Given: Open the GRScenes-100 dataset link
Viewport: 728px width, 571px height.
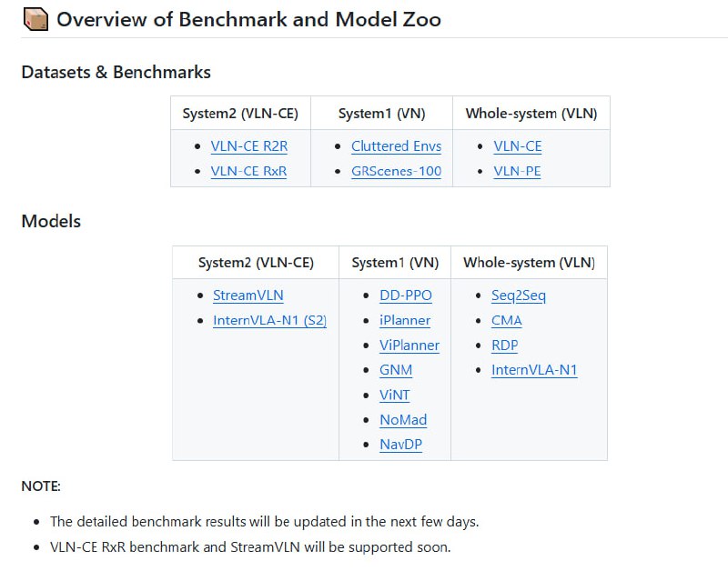Looking at the screenshot, I should [x=396, y=171].
